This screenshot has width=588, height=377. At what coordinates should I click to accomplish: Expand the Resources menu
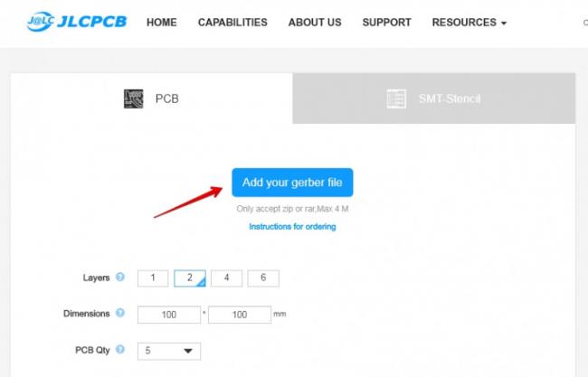pos(469,23)
